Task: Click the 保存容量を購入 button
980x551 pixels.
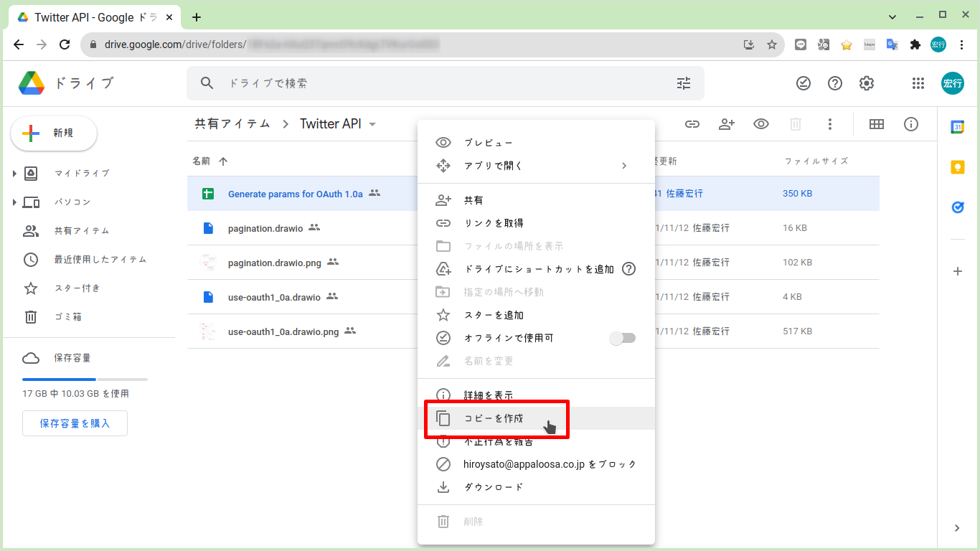Action: [x=75, y=423]
